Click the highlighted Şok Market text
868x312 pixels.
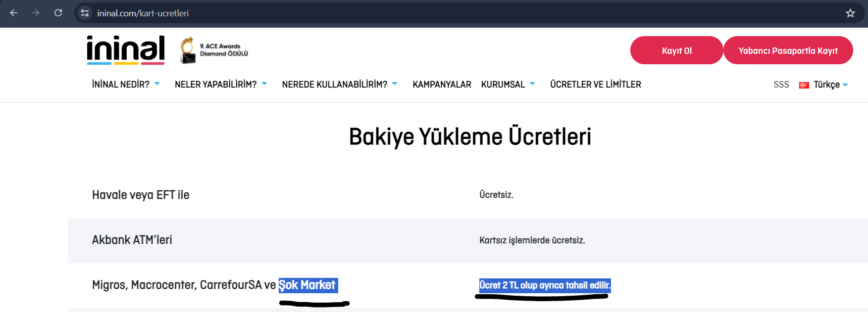308,285
